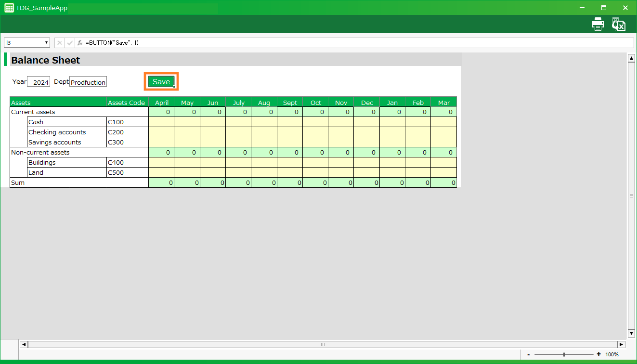Select the Dept field showing Prodfuction
Image resolution: width=637 pixels, height=364 pixels.
click(88, 82)
